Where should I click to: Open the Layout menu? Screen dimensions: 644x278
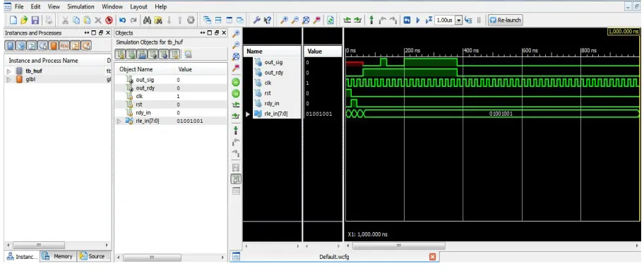[139, 6]
